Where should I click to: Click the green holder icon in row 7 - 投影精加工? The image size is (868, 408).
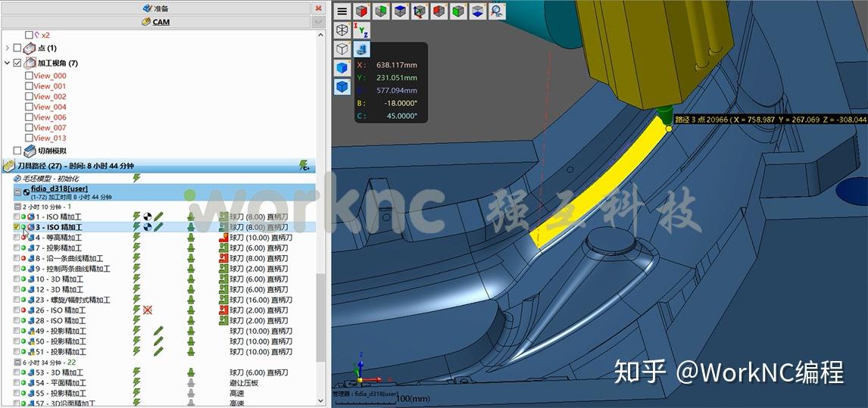pyautogui.click(x=191, y=248)
